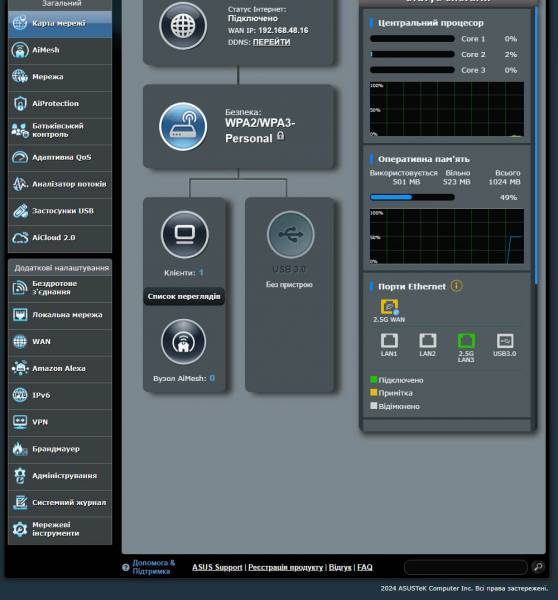Click the WPA2/WPA3 lock icon
558x600 pixels.
281,136
